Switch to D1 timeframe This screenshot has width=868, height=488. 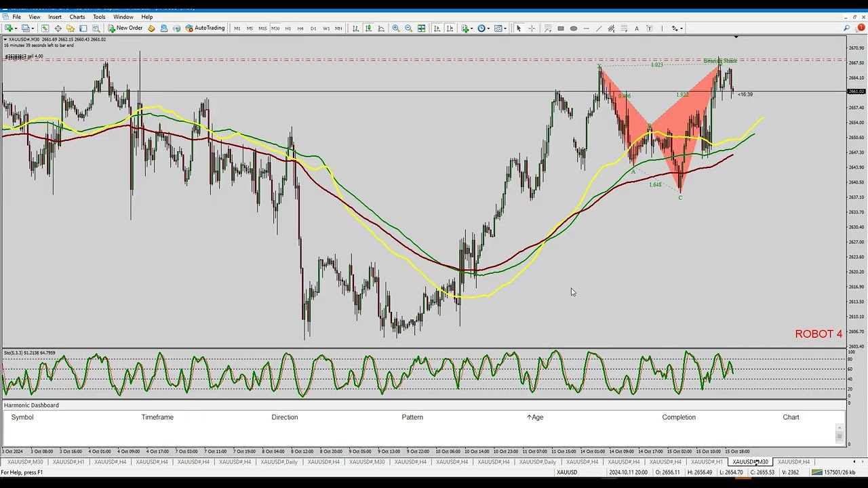(x=313, y=28)
